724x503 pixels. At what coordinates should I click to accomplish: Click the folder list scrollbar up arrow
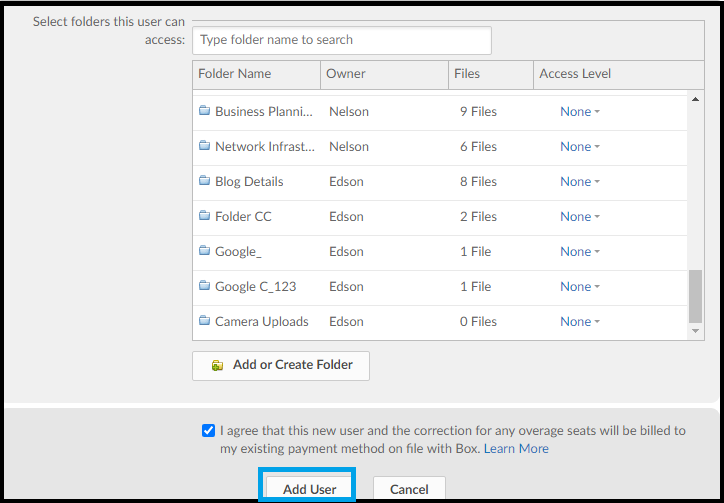695,99
